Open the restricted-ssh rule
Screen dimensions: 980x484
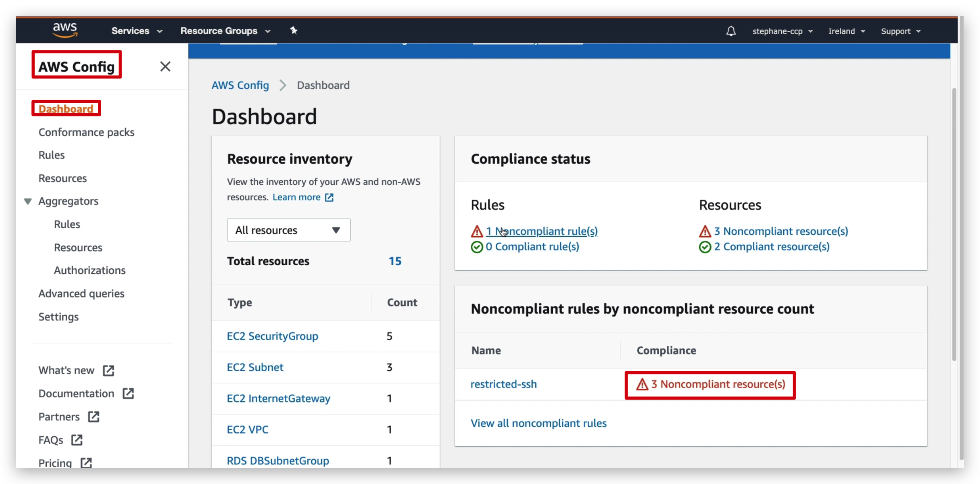click(x=503, y=384)
